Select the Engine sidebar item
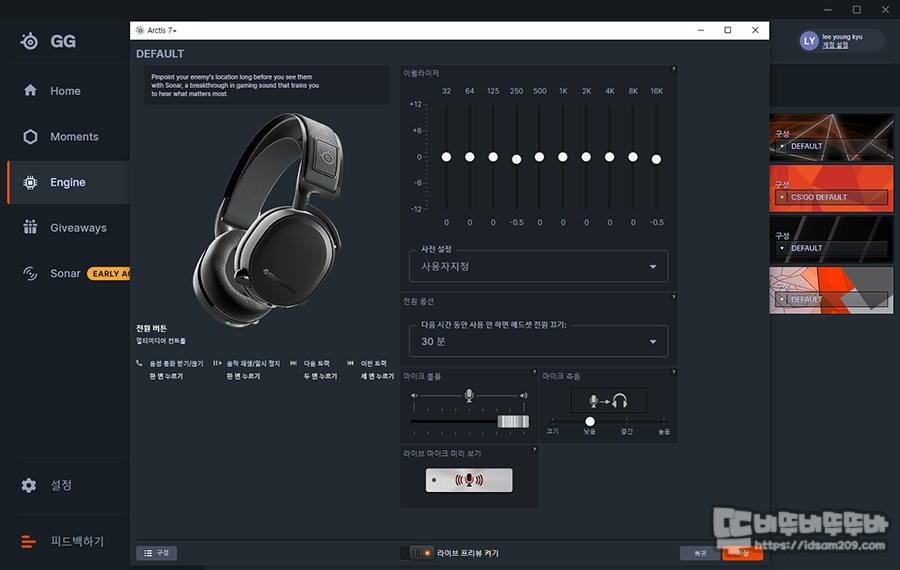Screen dimensions: 900x570 pyautogui.click(x=68, y=182)
